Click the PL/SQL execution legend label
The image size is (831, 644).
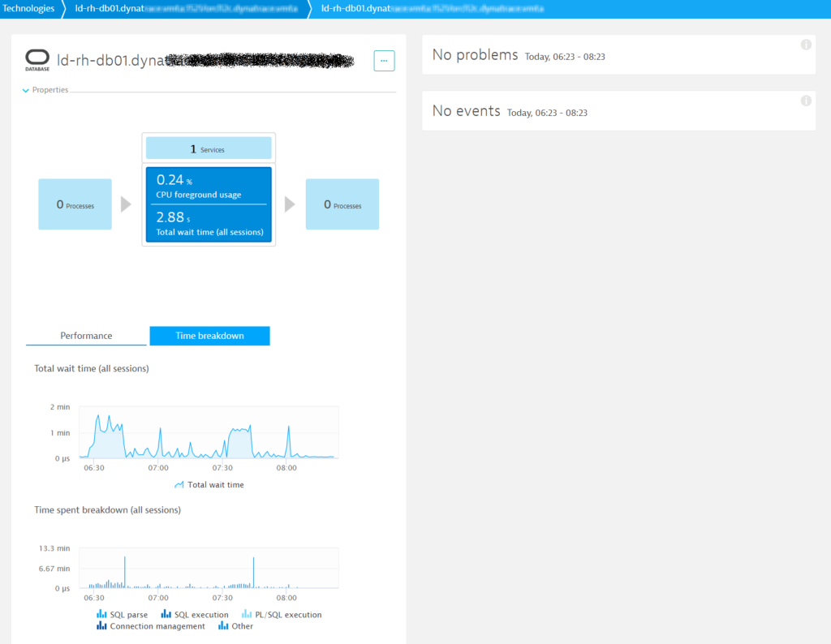click(288, 615)
